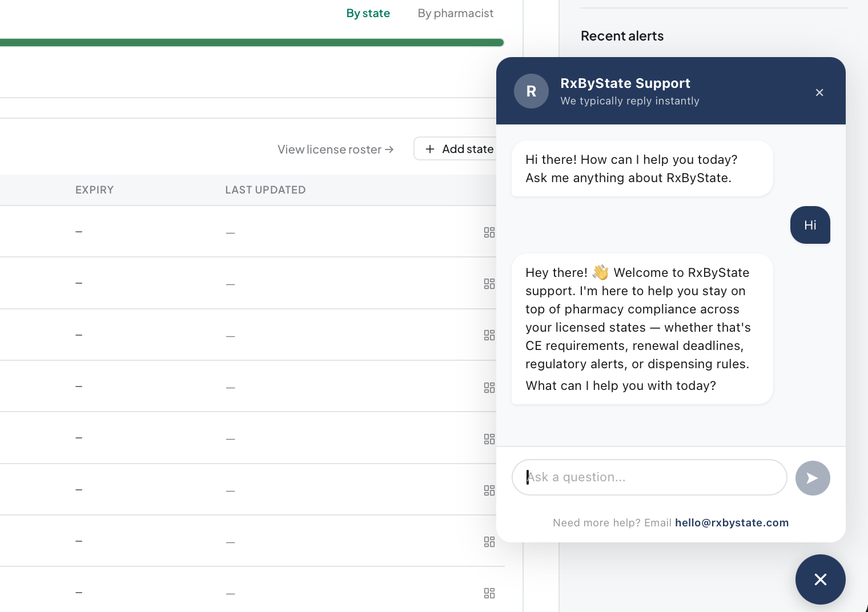Click the "Hi there! How can I help" message

(x=642, y=168)
